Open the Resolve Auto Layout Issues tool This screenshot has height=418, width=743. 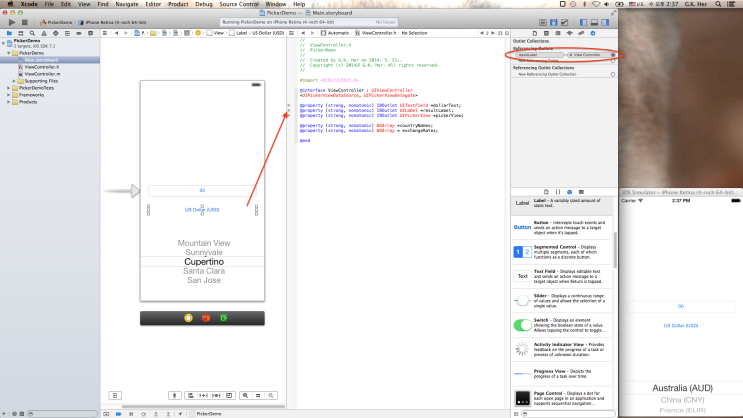tap(216, 395)
